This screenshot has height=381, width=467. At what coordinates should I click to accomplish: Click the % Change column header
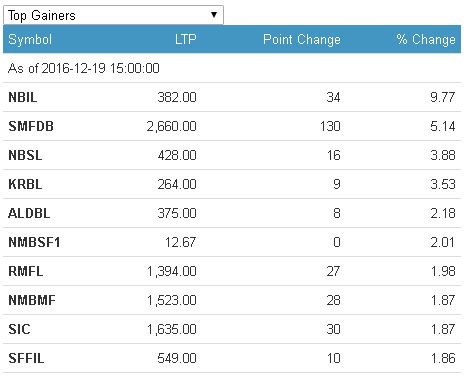point(426,39)
